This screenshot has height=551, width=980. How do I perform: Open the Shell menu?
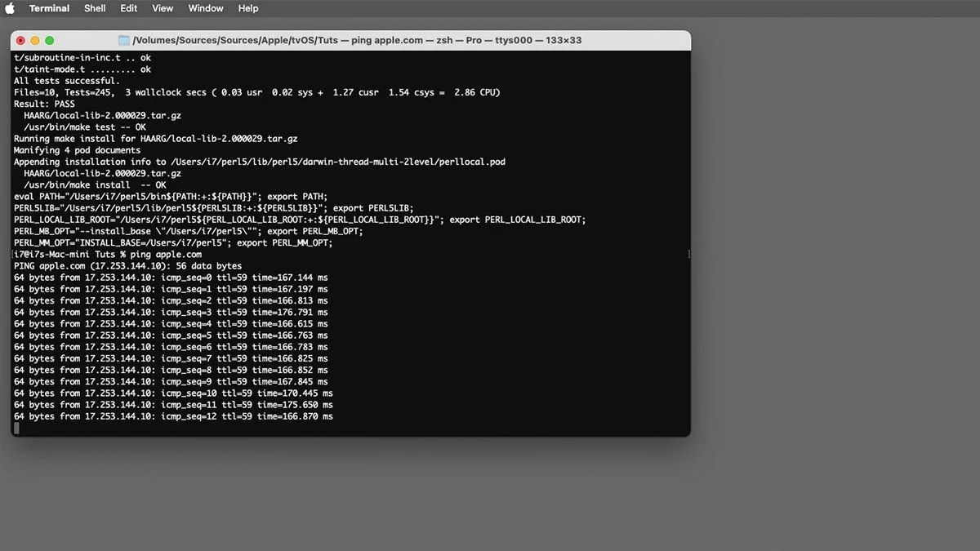(x=95, y=8)
